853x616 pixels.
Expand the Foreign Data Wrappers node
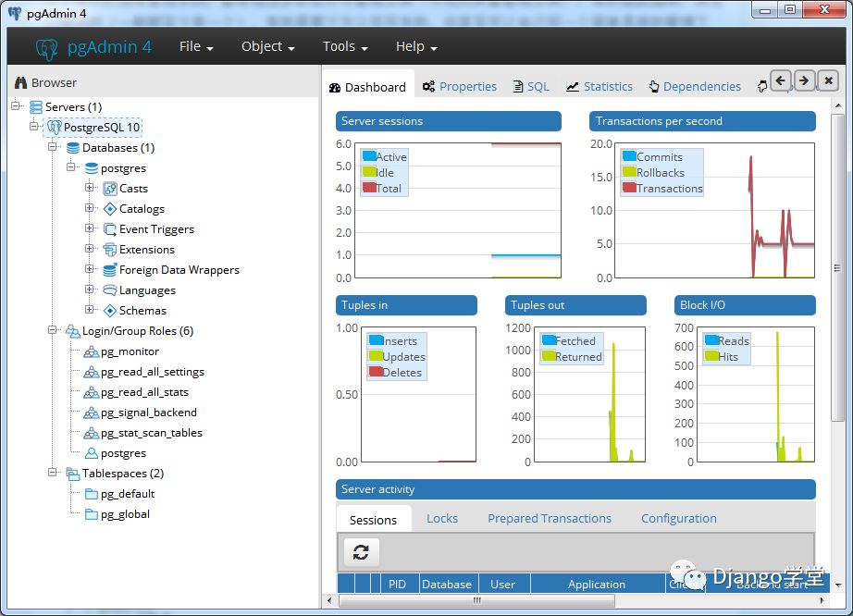tap(90, 269)
